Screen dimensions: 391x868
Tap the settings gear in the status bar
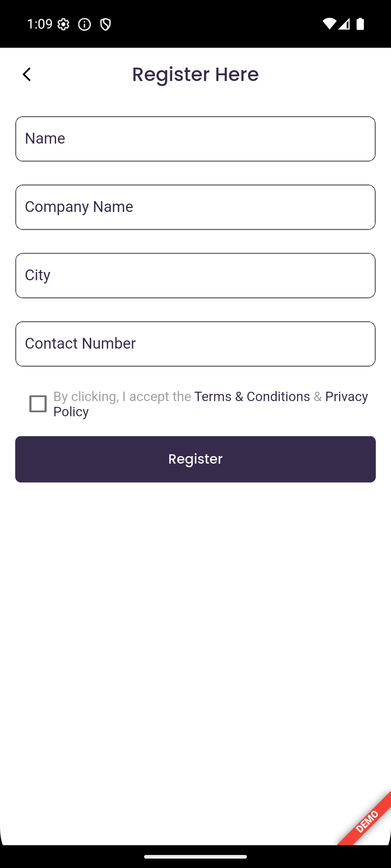click(63, 25)
